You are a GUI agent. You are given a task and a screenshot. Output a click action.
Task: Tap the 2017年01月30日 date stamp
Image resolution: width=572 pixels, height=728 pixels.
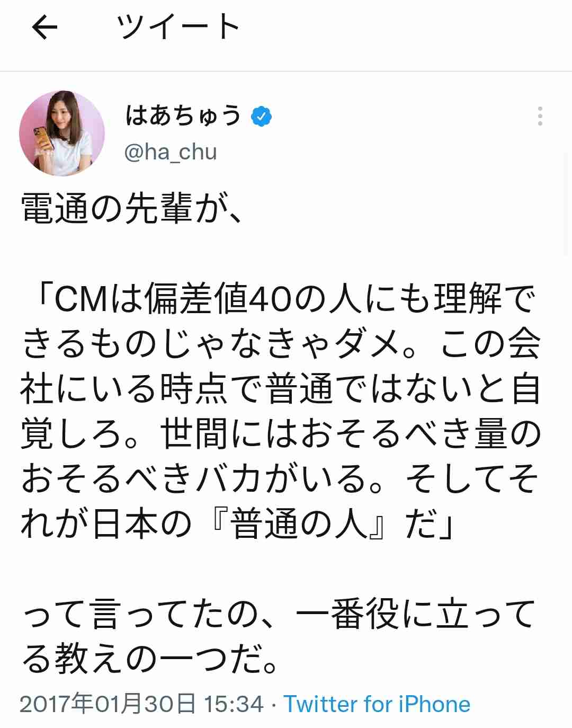108,704
